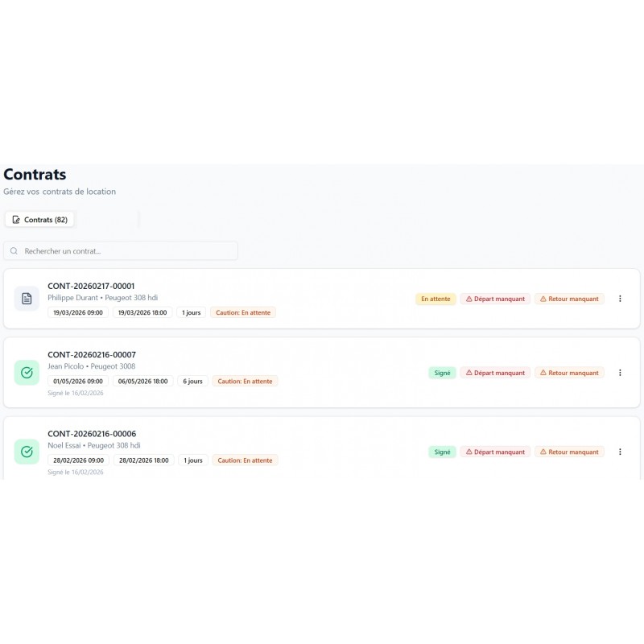Click 'Retour manquant' warning on Noel Essai's contract

[569, 452]
